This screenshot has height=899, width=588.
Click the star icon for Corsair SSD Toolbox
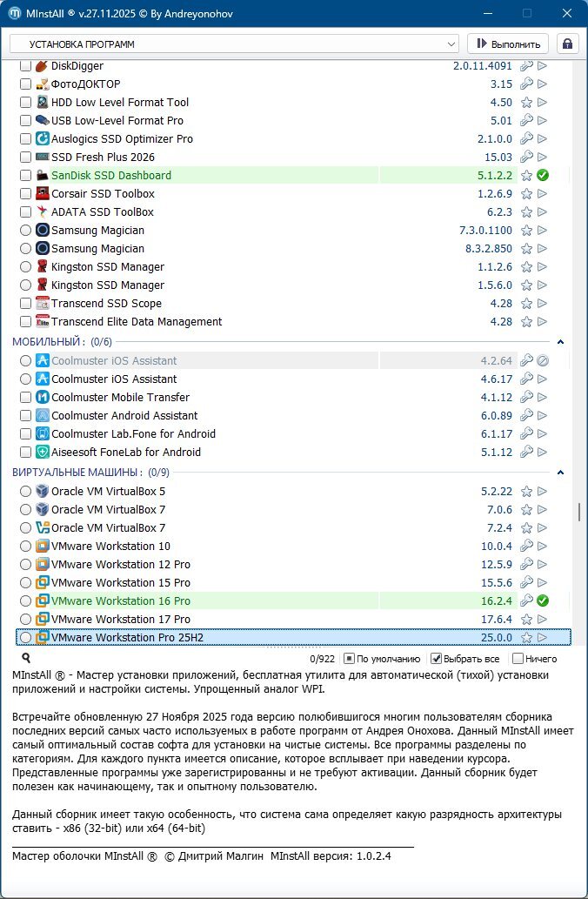coord(526,194)
